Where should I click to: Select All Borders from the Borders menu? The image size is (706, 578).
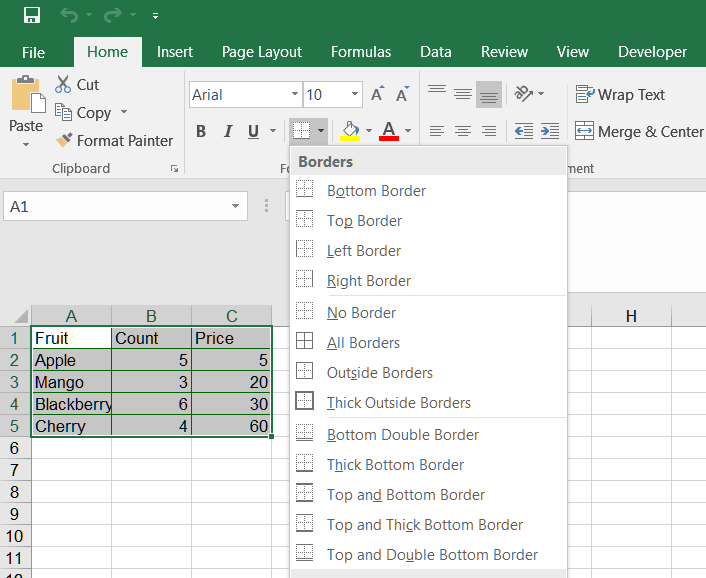363,343
